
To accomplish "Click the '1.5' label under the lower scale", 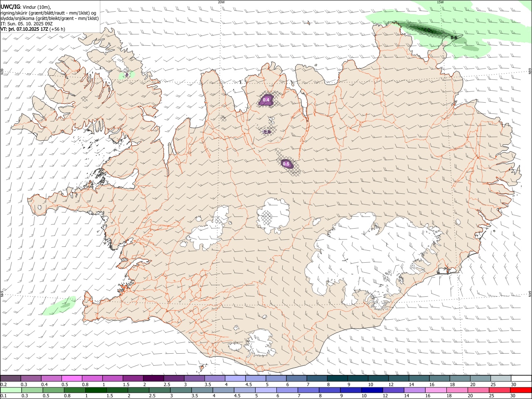I will [x=110, y=396].
